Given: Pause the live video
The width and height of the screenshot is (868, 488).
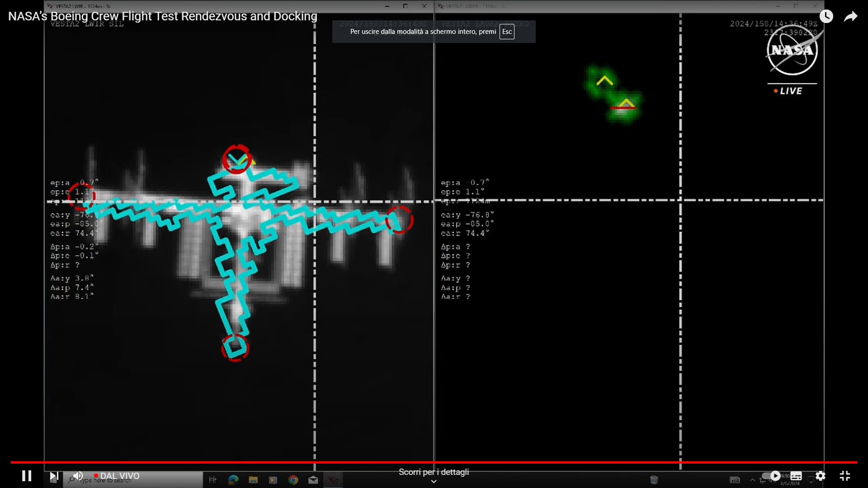Looking at the screenshot, I should point(27,476).
